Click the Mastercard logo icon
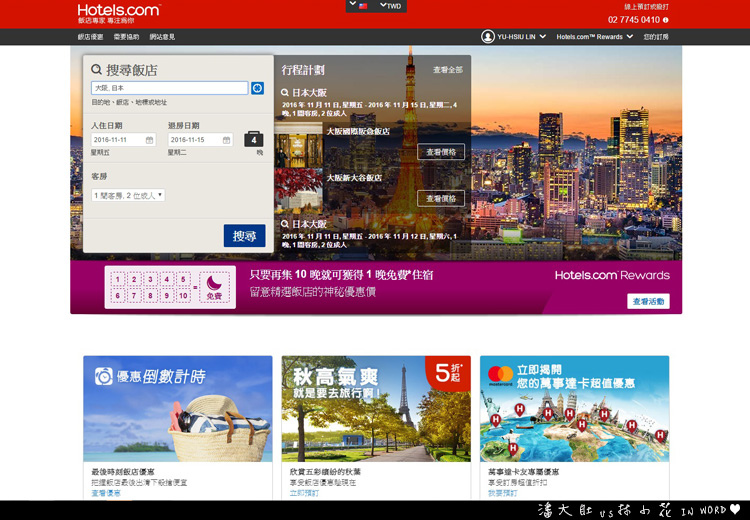This screenshot has height=520, width=750. (x=500, y=375)
